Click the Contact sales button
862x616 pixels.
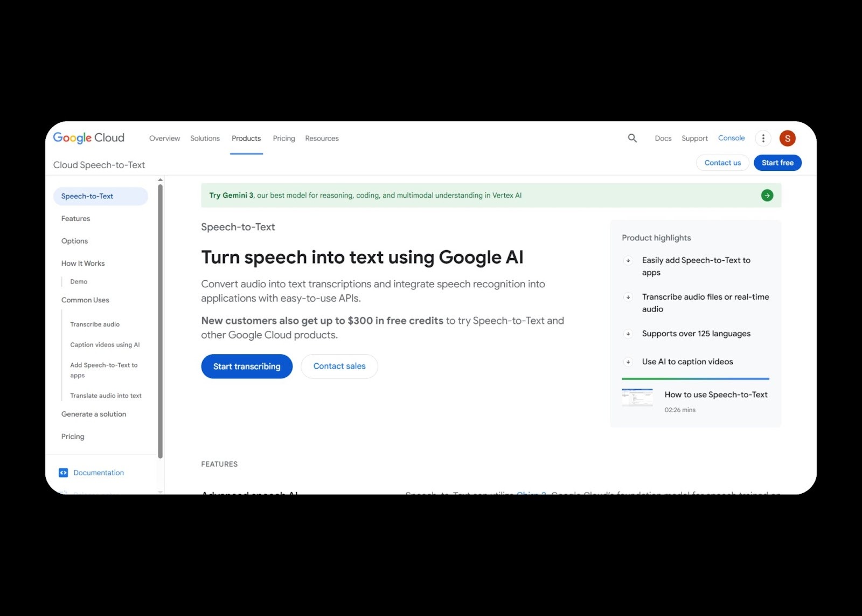pyautogui.click(x=339, y=366)
